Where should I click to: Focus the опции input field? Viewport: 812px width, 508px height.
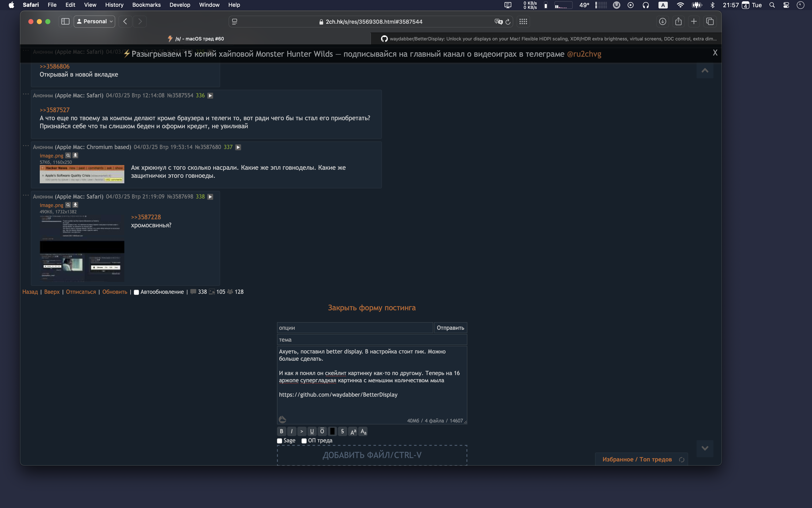pos(355,328)
